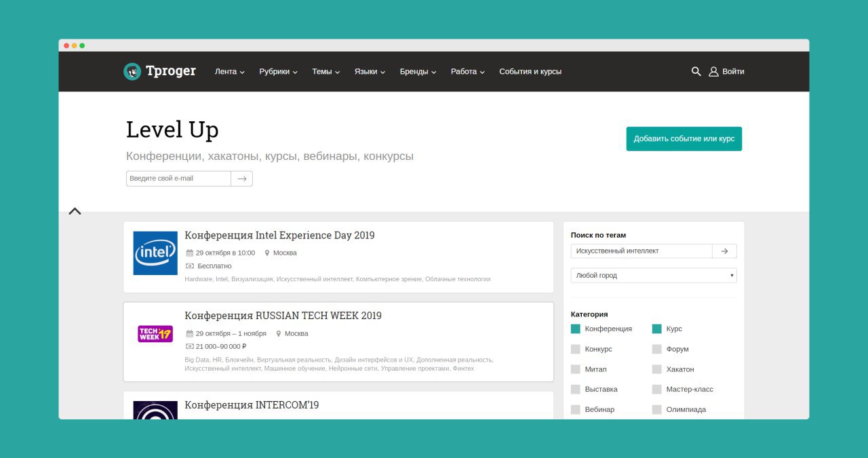Check the Конкурс category checkbox
Image resolution: width=868 pixels, height=458 pixels.
[576, 349]
